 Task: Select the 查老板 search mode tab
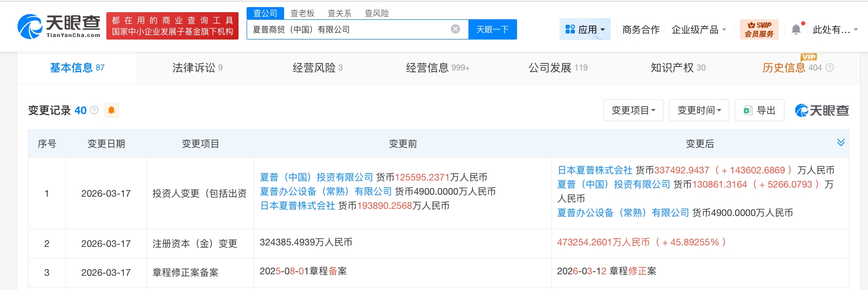(302, 13)
